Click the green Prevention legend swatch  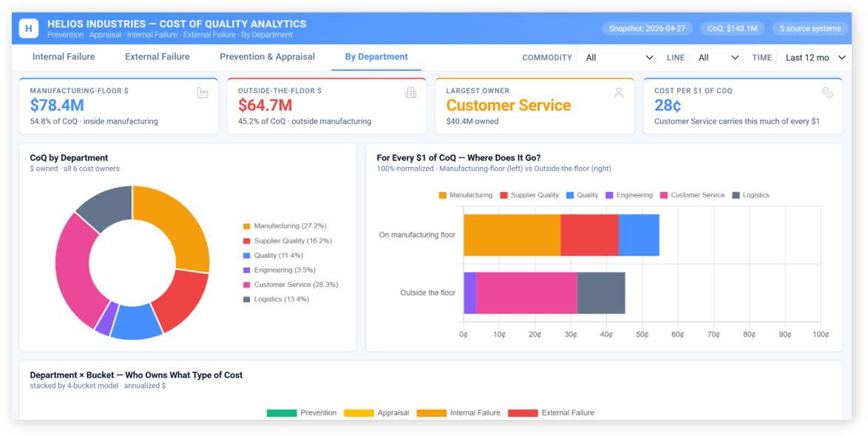coord(281,413)
